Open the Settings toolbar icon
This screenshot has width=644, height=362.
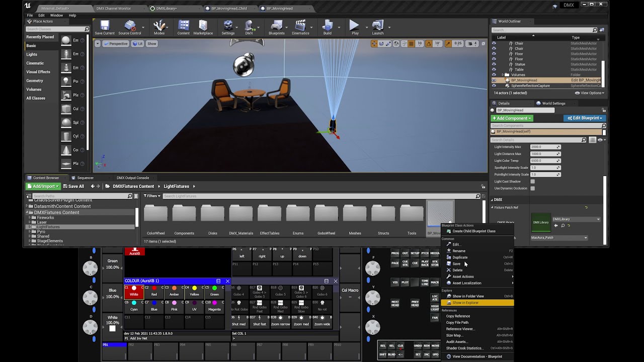click(x=228, y=28)
